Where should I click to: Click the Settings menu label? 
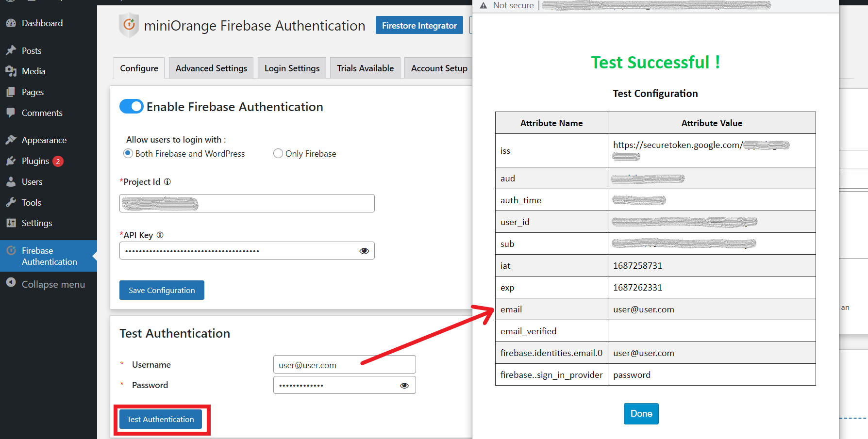click(37, 223)
